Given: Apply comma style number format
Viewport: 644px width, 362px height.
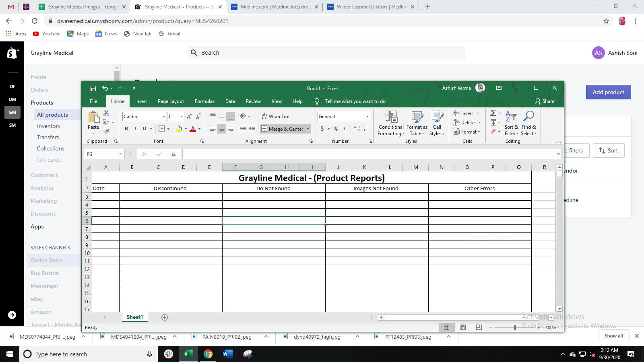Looking at the screenshot, I should pyautogui.click(x=345, y=129).
